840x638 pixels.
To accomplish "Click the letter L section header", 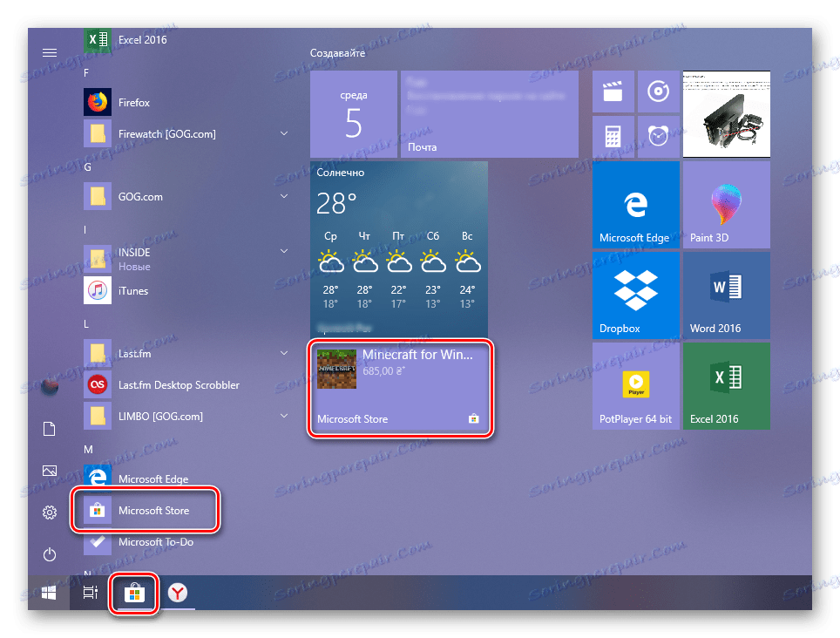I will tap(86, 324).
